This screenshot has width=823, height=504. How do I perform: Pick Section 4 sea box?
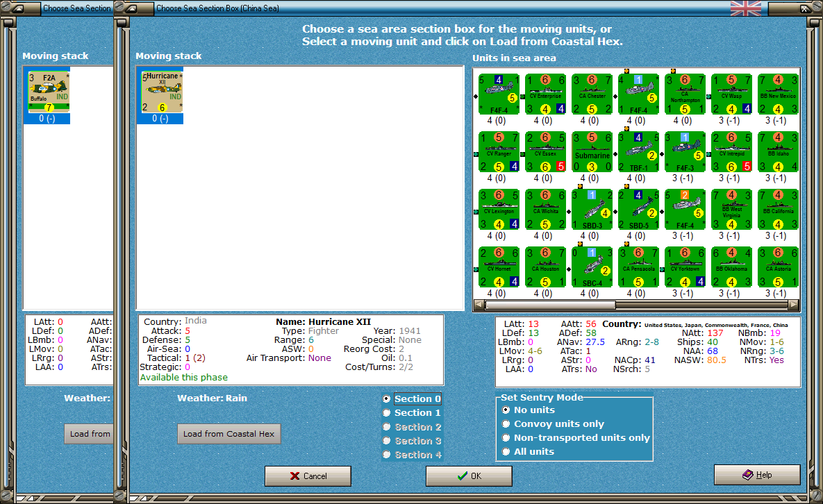tap(413, 455)
